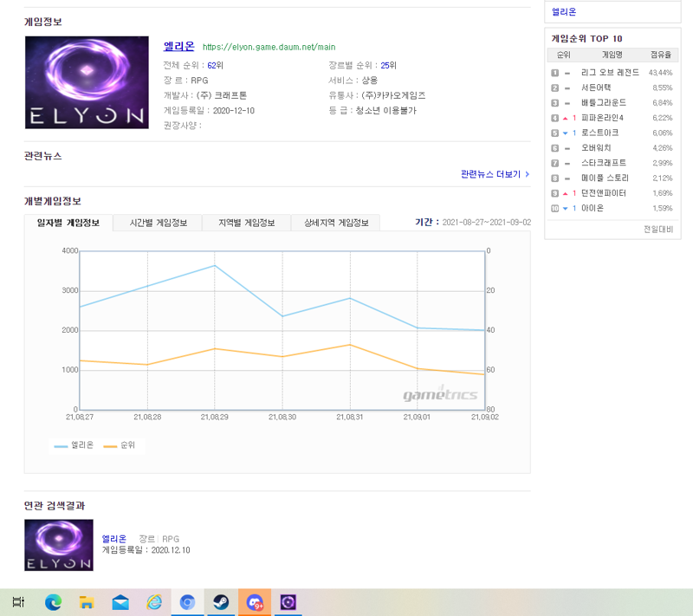Toggle the 엘리온 blue series in legend
This screenshot has width=693, height=616.
74,445
